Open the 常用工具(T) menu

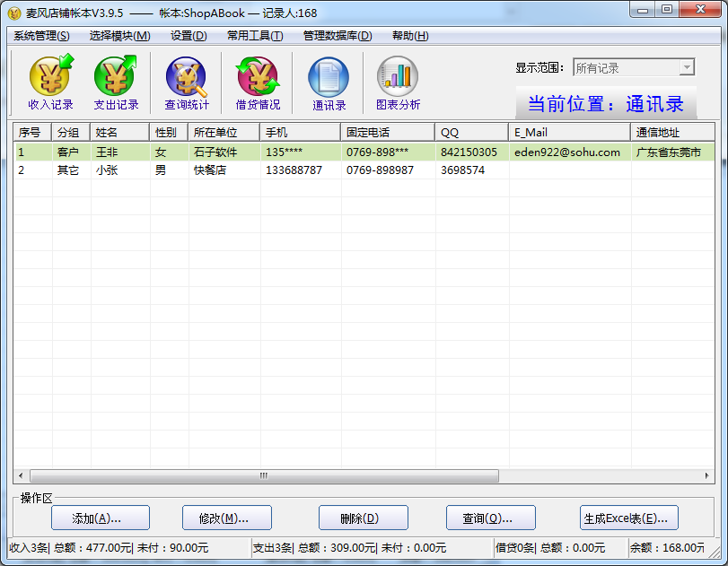(255, 36)
